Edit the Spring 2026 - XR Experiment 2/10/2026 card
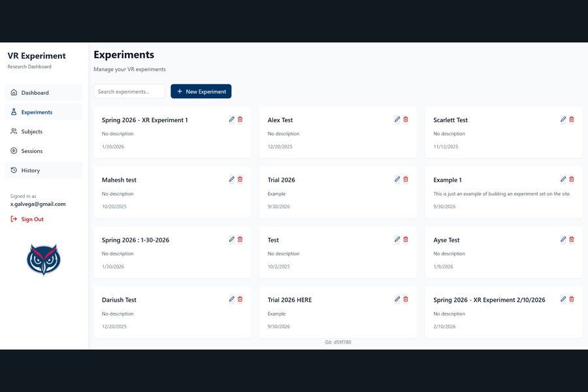The image size is (588, 392). (x=563, y=299)
